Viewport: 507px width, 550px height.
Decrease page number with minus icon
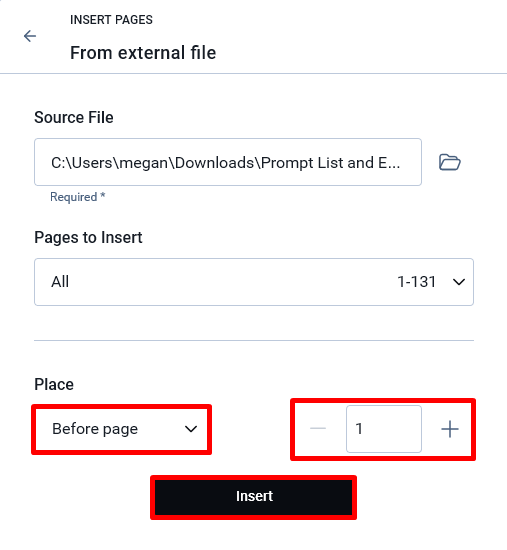318,428
